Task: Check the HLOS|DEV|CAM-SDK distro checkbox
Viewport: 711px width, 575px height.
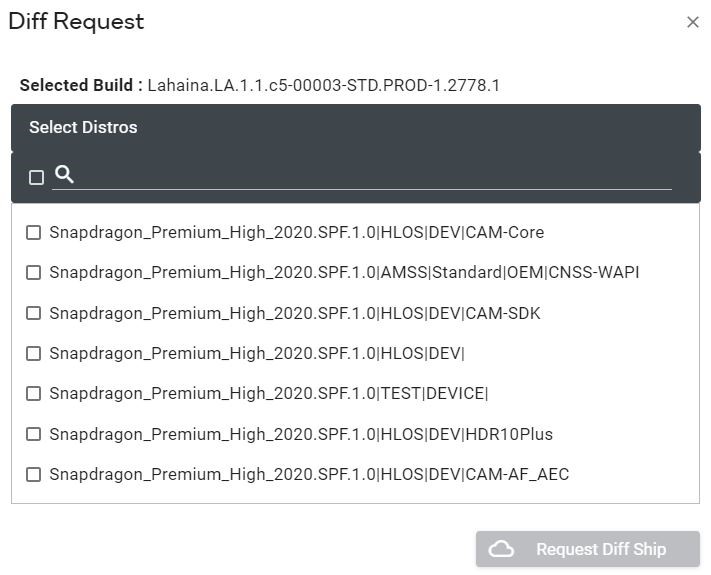Action: coord(34,313)
